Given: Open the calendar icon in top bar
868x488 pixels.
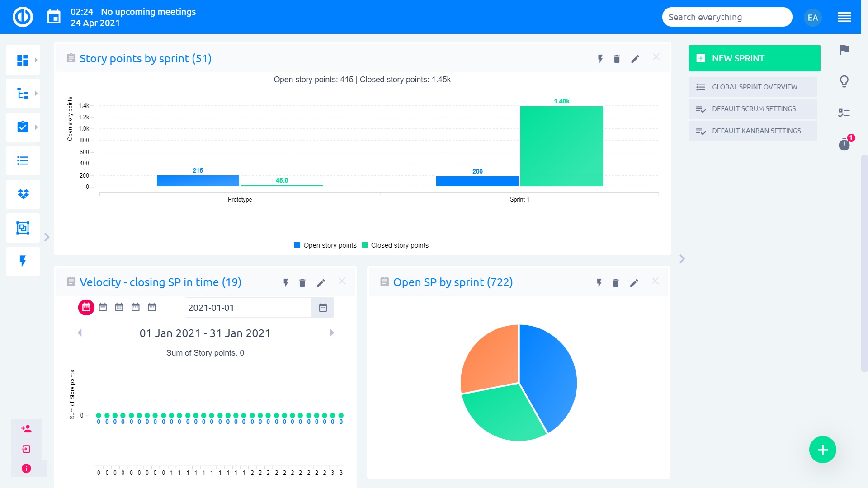Looking at the screenshot, I should tap(54, 17).
